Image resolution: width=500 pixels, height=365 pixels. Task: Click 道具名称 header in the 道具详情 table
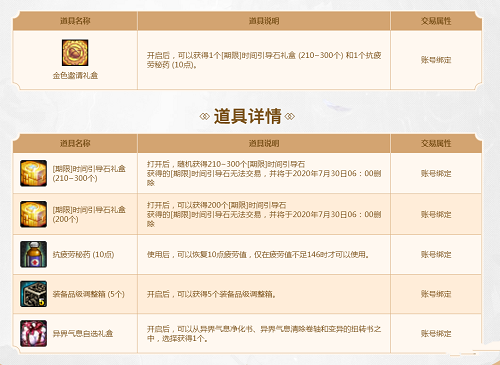(x=75, y=144)
